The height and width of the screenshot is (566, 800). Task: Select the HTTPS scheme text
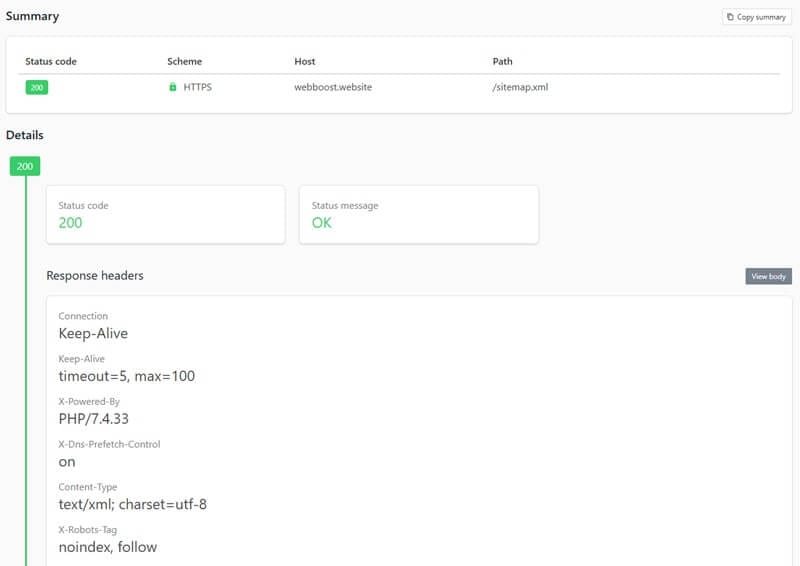pos(197,87)
